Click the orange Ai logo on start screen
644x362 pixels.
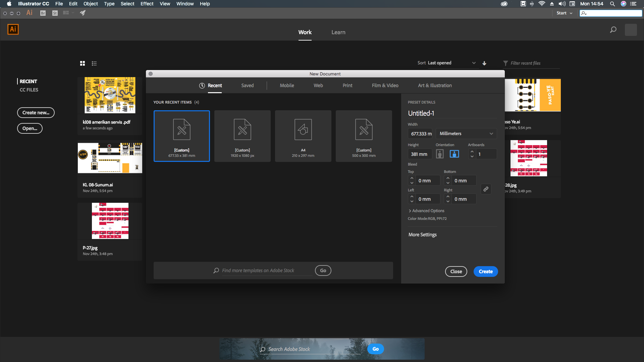pos(13,29)
